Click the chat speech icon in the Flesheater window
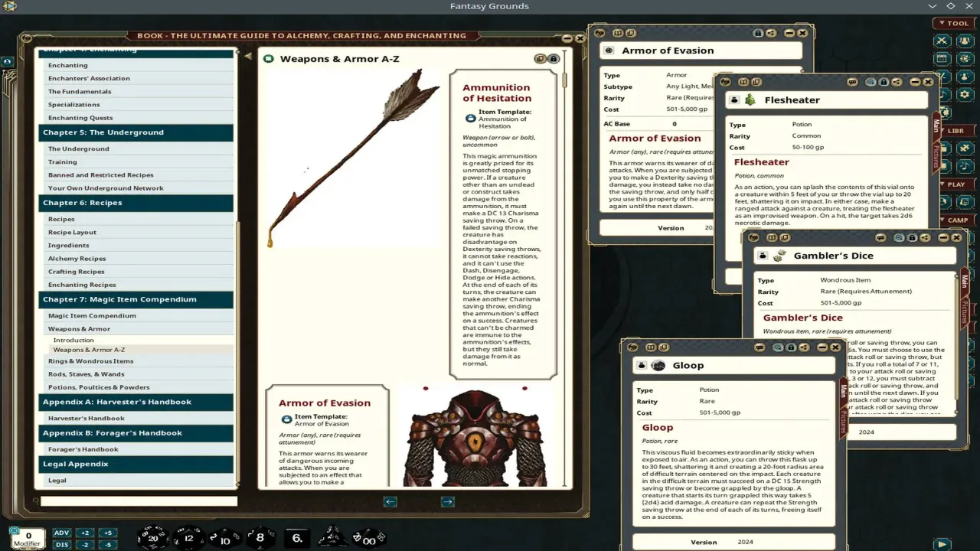This screenshot has height=551, width=980. point(852,82)
